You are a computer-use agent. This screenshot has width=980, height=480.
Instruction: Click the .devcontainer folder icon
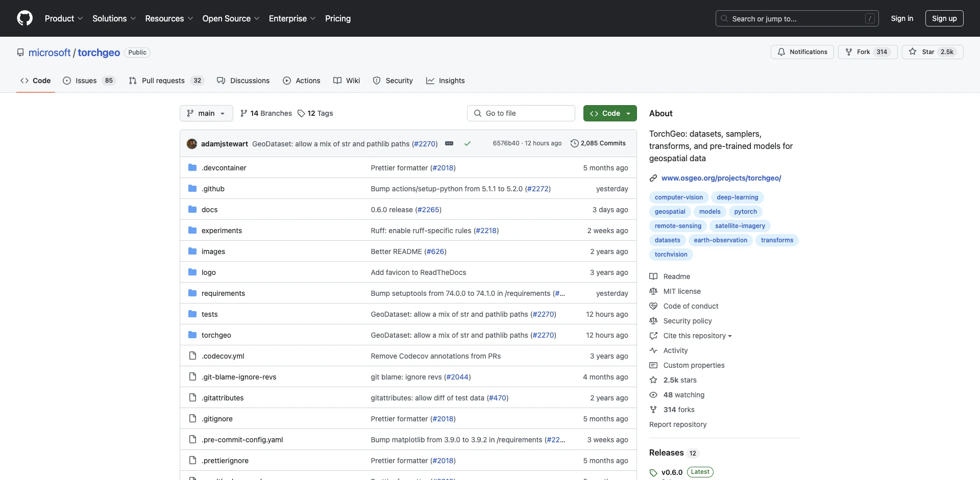pyautogui.click(x=192, y=167)
